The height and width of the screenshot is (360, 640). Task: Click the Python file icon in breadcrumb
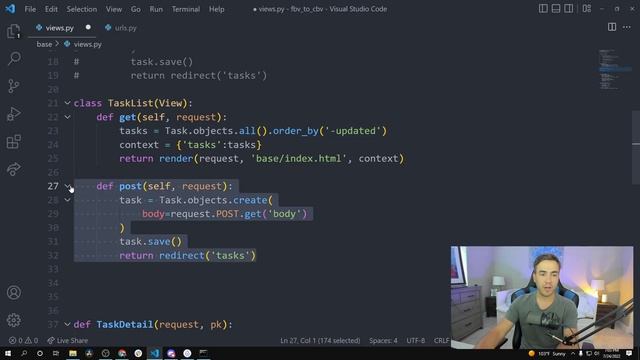[67, 44]
